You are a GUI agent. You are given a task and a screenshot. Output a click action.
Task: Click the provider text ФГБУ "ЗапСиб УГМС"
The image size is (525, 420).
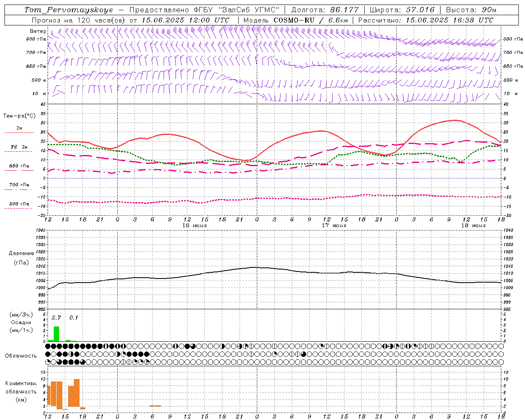coord(236,10)
